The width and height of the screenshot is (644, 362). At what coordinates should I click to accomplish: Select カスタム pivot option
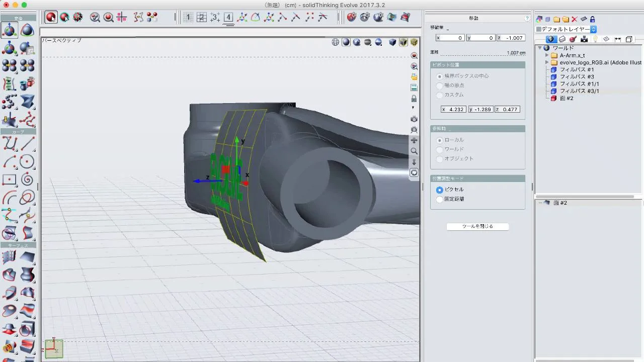pos(440,95)
